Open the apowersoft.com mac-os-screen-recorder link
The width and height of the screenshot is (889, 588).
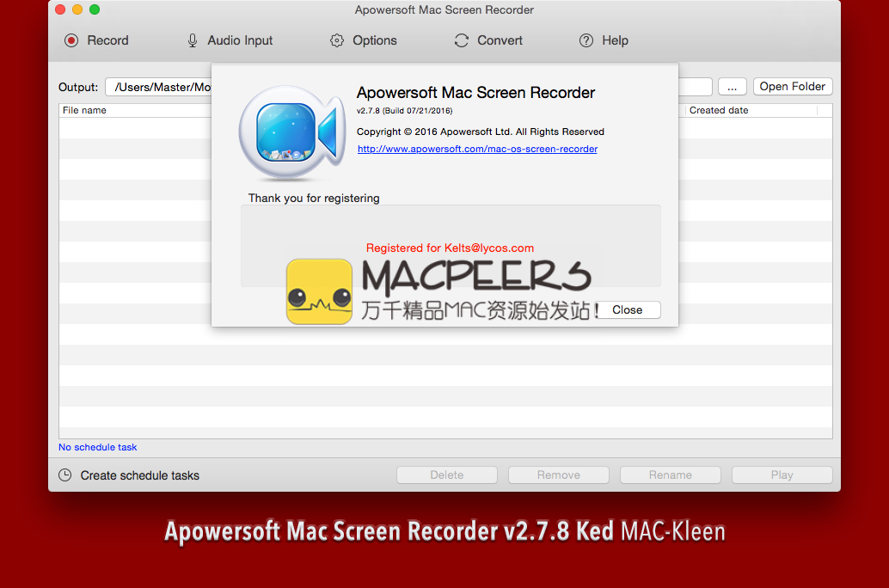coord(477,149)
